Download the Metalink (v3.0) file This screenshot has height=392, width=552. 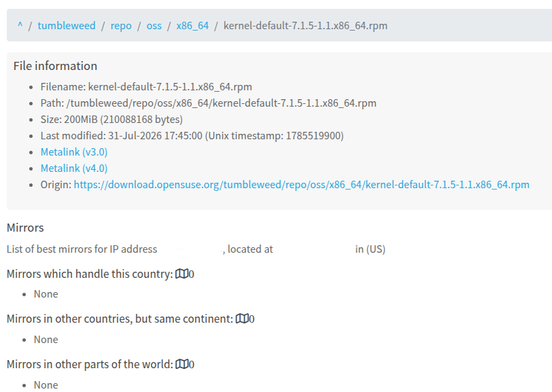[74, 152]
